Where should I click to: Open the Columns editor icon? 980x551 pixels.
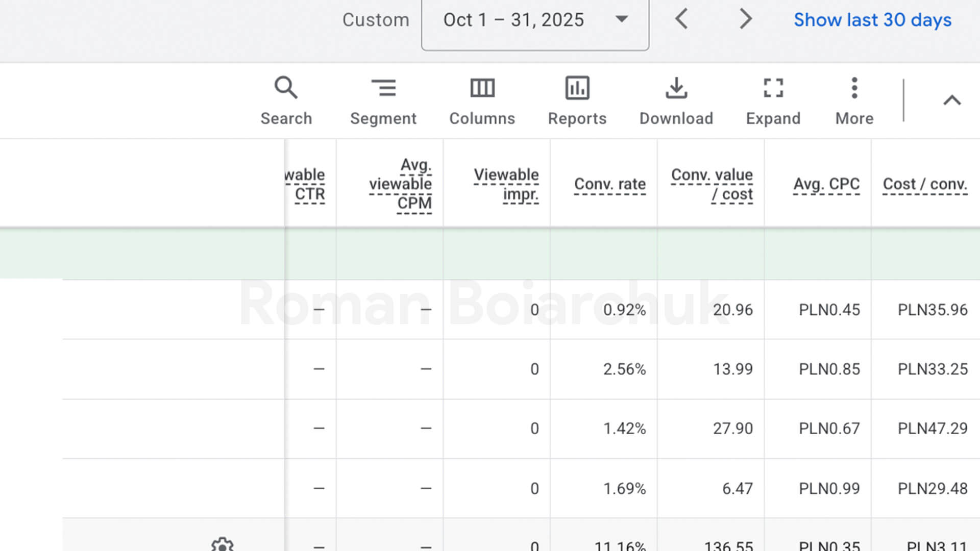482,88
